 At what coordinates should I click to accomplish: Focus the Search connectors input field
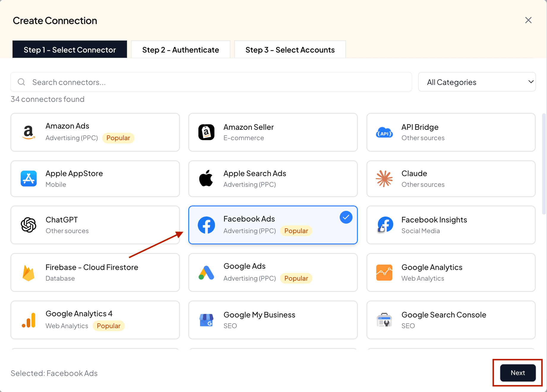[x=211, y=82]
